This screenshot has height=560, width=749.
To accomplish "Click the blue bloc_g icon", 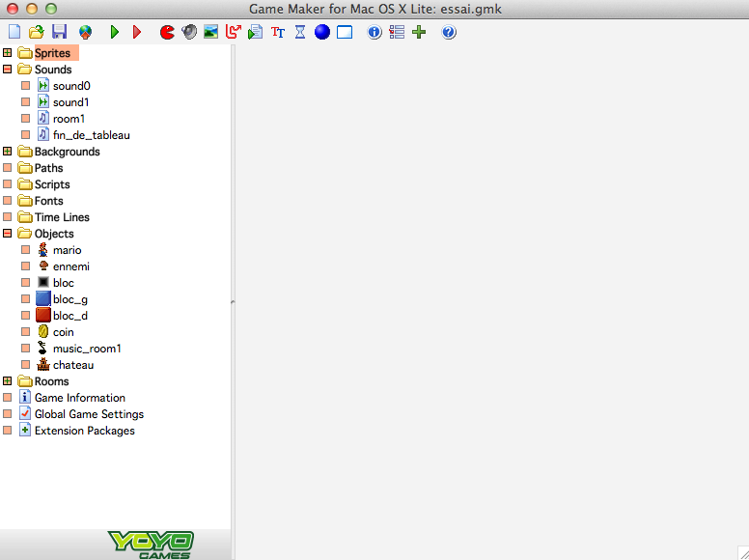I will (43, 299).
